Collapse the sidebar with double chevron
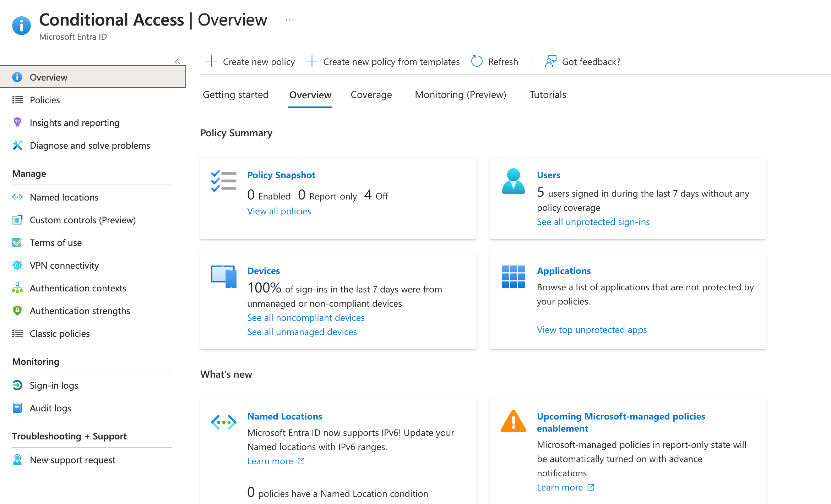The height and width of the screenshot is (504, 831). coord(178,62)
